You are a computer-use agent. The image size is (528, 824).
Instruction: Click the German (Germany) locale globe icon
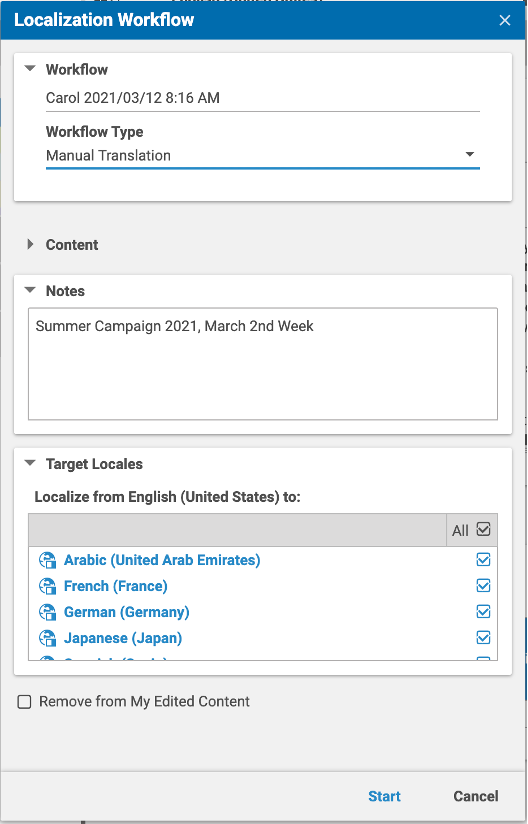click(48, 612)
